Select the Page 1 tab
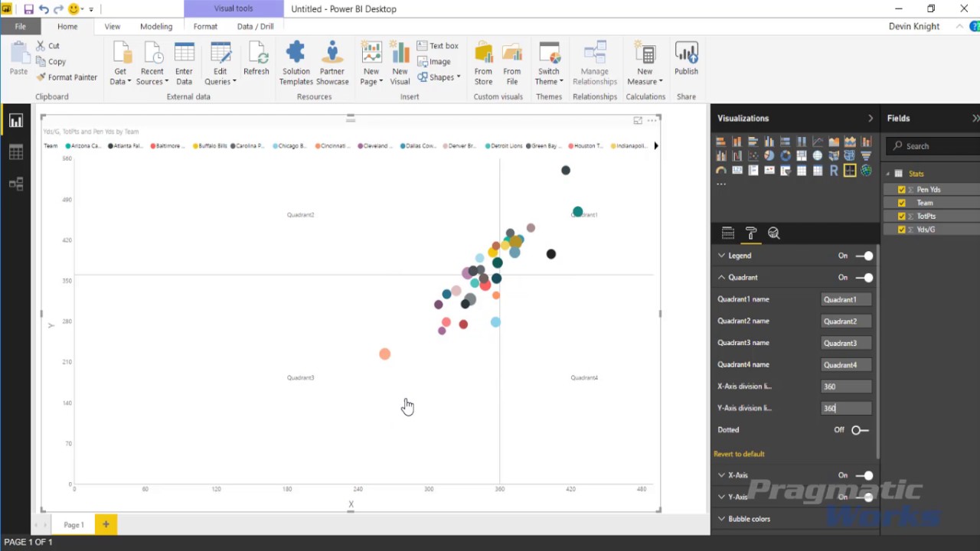Screen dimensions: 980x551 point(73,525)
